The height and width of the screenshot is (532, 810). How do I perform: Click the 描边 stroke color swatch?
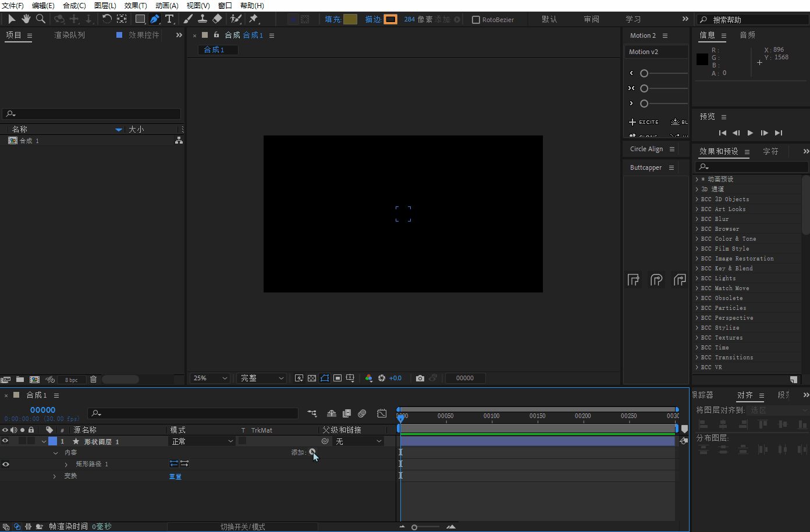tap(390, 19)
